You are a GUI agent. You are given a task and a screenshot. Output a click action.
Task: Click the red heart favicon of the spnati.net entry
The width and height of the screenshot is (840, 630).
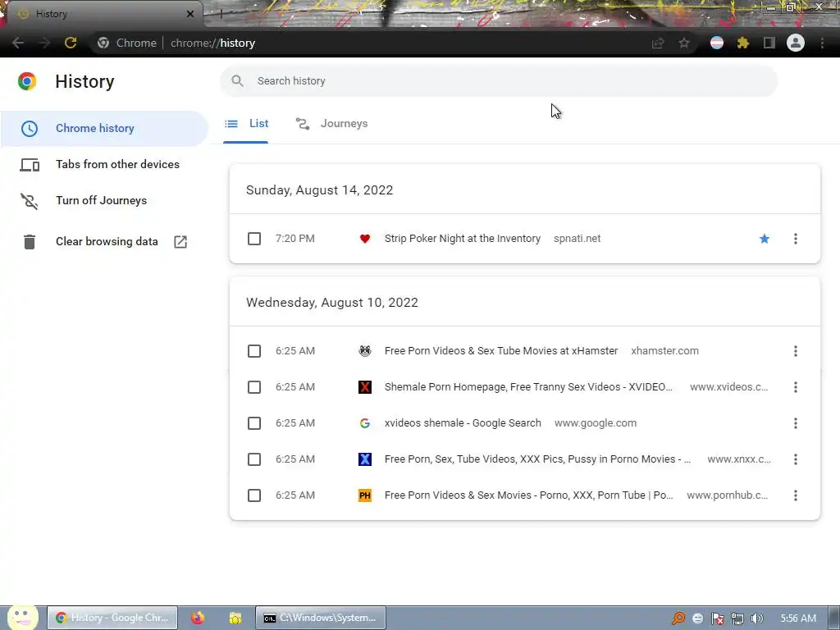pos(365,239)
